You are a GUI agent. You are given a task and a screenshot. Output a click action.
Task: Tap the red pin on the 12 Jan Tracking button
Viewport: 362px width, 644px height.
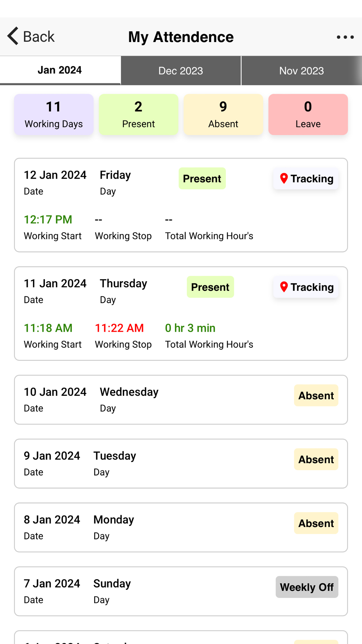(x=284, y=178)
